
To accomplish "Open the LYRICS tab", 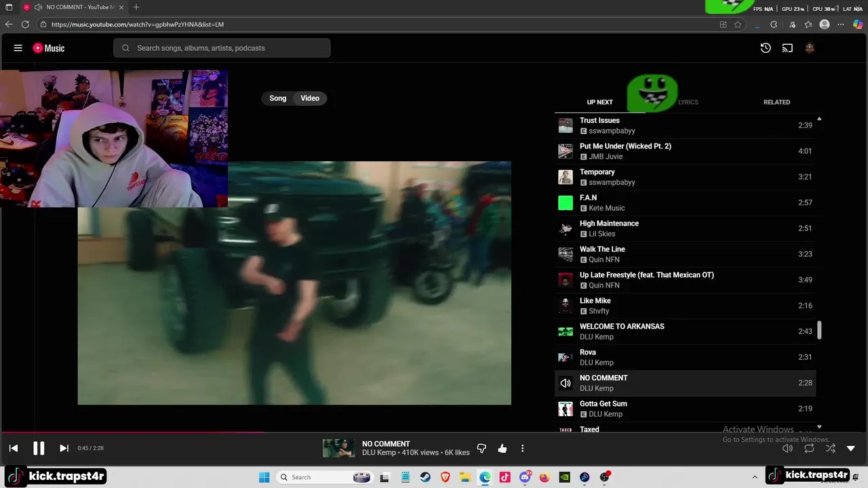I will pos(688,102).
